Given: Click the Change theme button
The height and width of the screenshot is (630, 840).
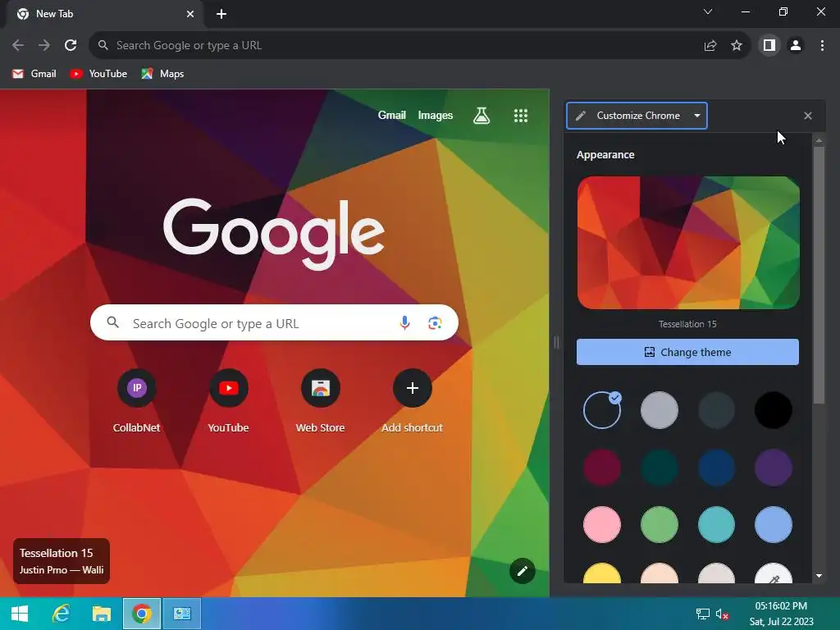Looking at the screenshot, I should (688, 352).
